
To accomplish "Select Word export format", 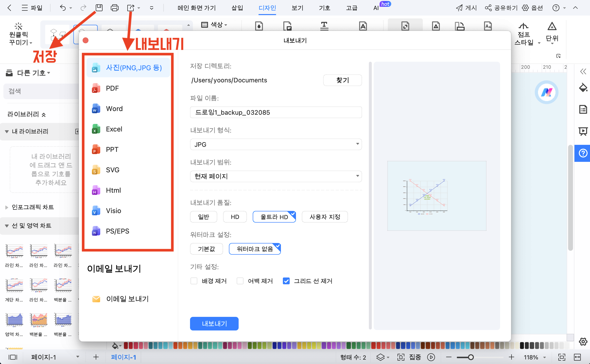I will (x=114, y=108).
